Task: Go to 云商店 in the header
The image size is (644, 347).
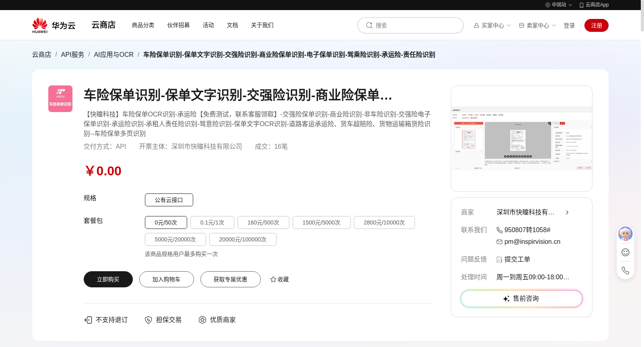Action: 104,25
